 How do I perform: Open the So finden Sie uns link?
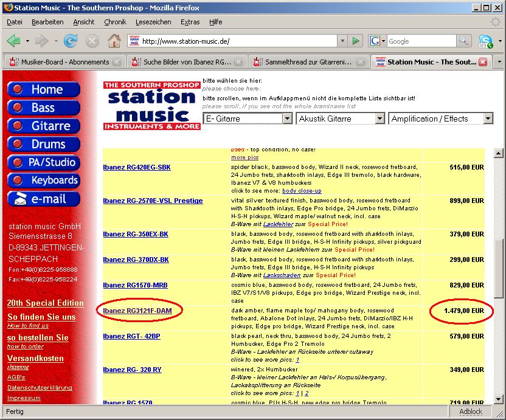41,317
